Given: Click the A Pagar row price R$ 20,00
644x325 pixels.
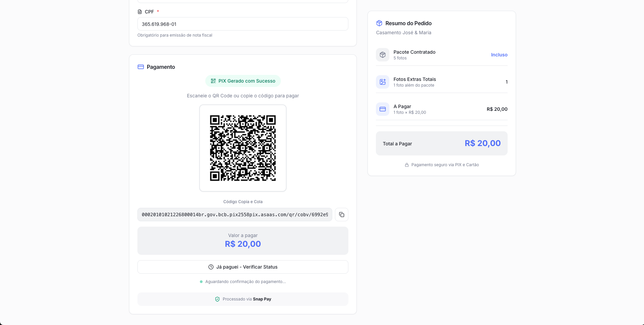Looking at the screenshot, I should click(x=497, y=109).
